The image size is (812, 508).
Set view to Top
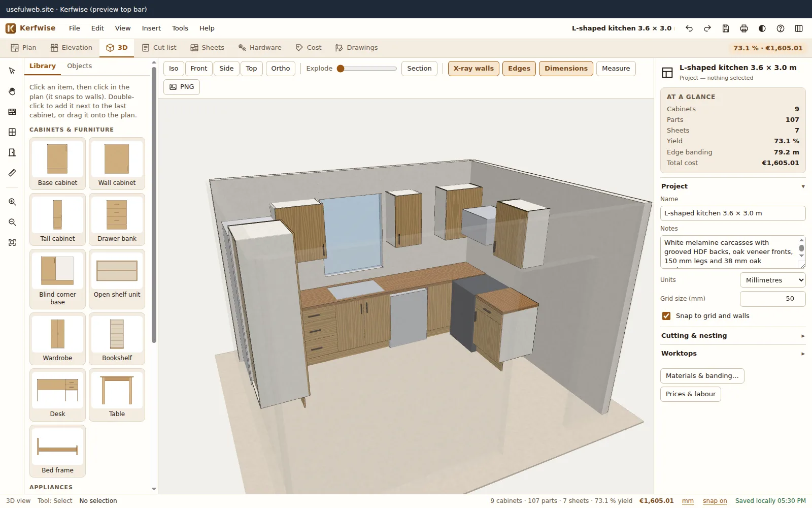(251, 69)
